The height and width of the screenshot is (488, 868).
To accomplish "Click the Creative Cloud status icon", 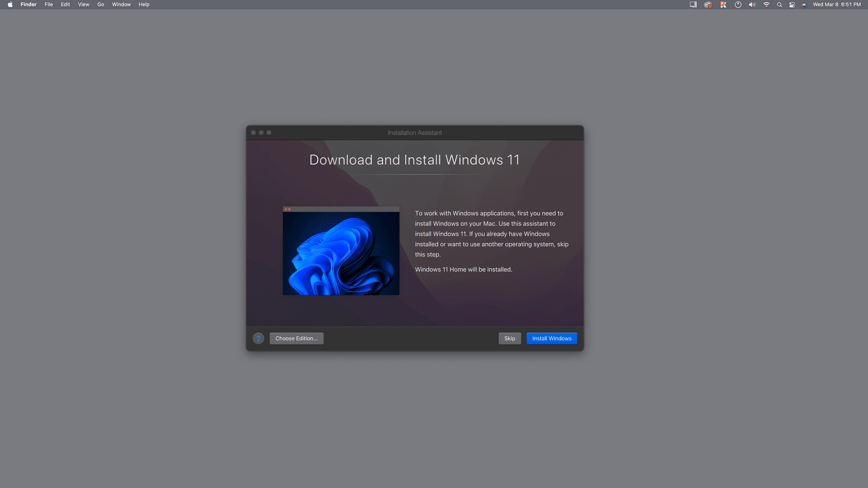I will [x=708, y=5].
